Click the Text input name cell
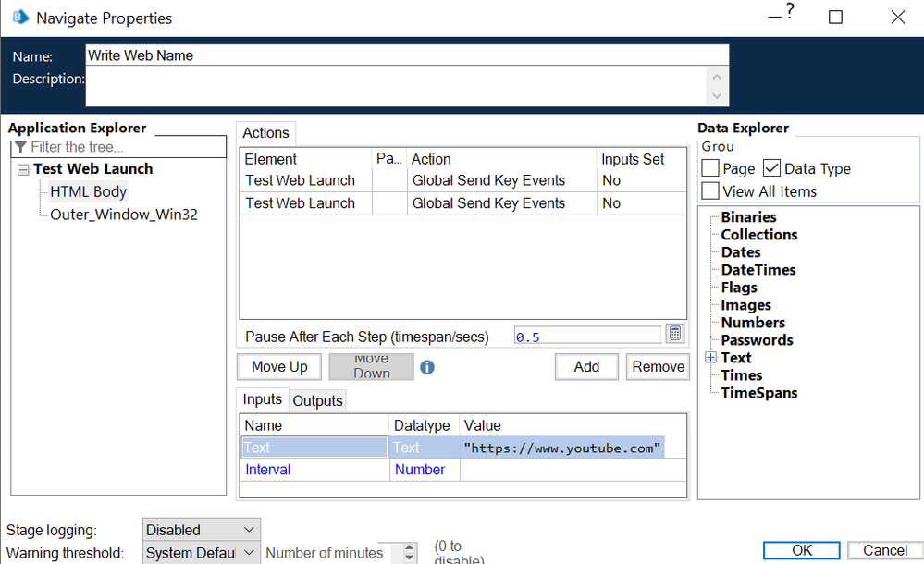Image resolution: width=924 pixels, height=564 pixels. point(314,448)
